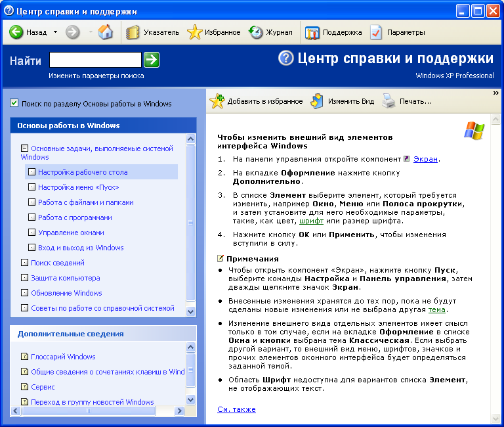504x427 pixels.
Task: Click the Примечания note icon
Action: point(220,258)
